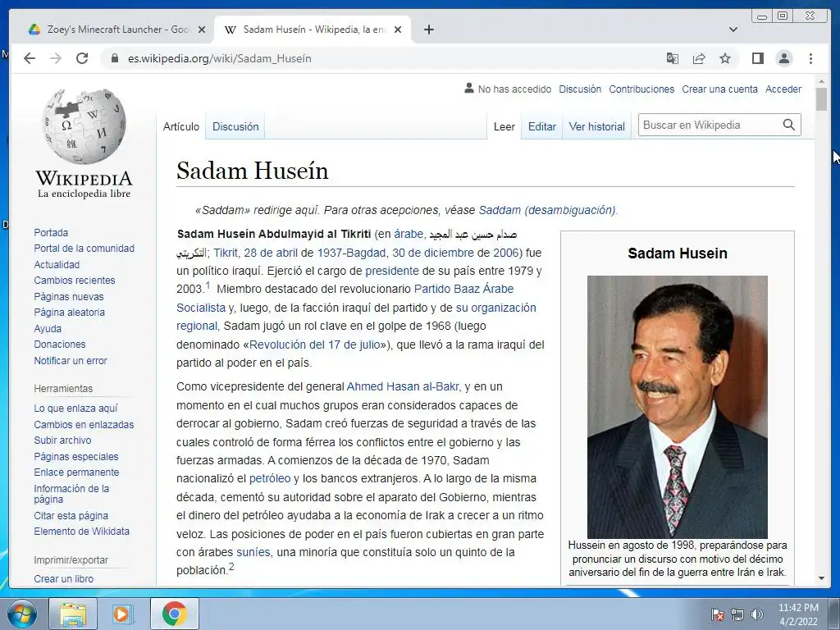
Task: Select the Artículo tab
Action: tap(181, 126)
